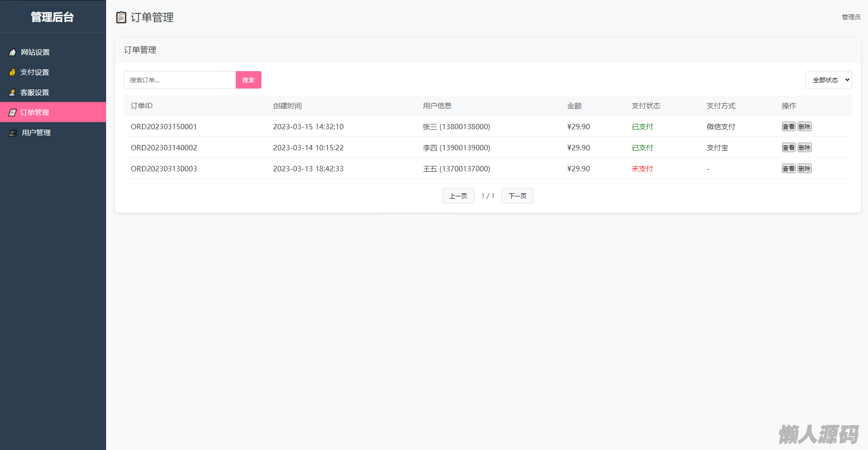
Task: Open the 全部状态 status filter dropdown
Action: [x=828, y=80]
